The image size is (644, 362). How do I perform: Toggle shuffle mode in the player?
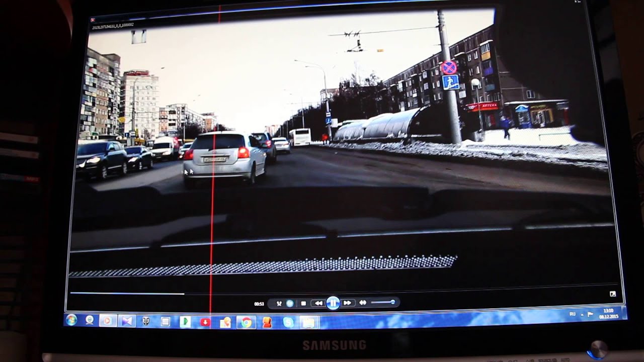pyautogui.click(x=279, y=304)
